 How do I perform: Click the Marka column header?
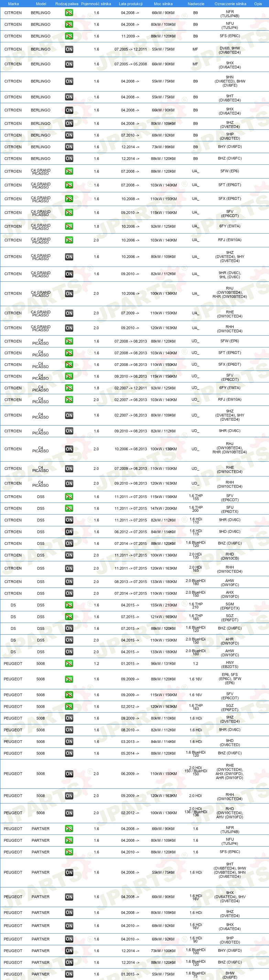click(x=13, y=4)
